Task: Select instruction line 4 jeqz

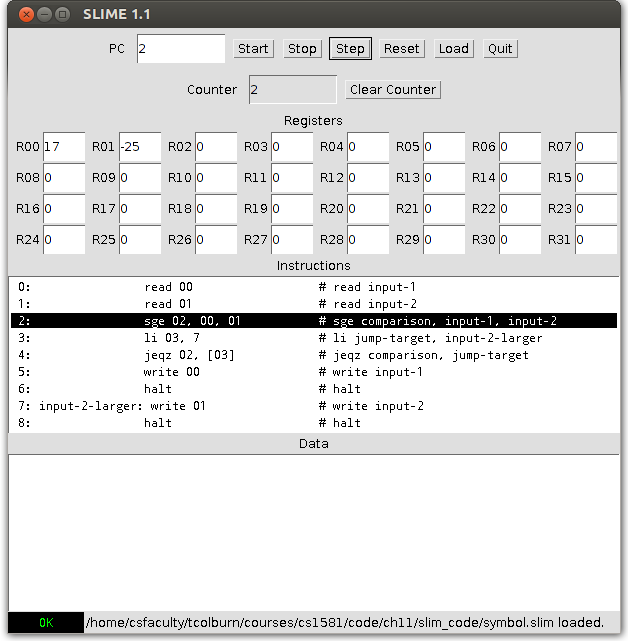Action: point(313,355)
